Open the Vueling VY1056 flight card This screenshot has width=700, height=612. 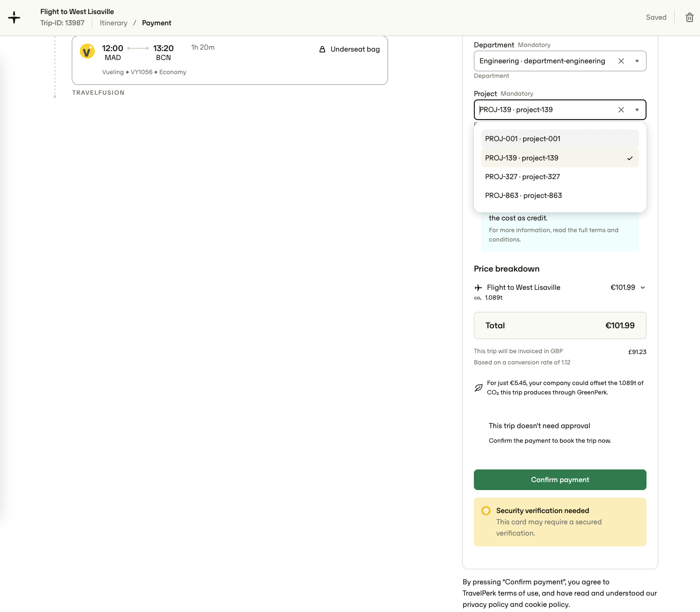point(230,60)
